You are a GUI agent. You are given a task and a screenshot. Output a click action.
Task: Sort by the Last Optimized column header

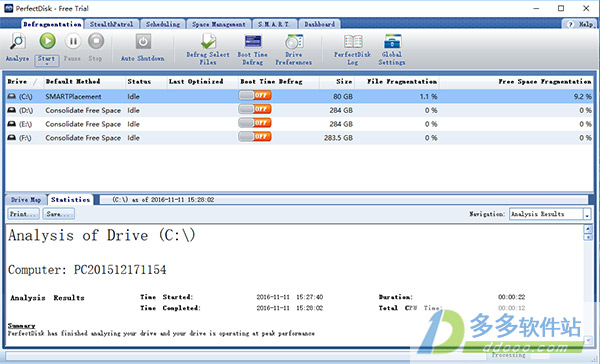tap(202, 82)
